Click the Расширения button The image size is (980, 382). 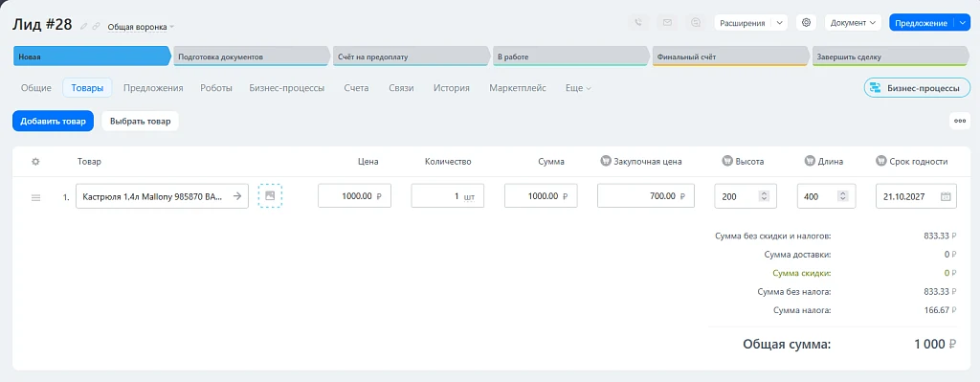click(x=743, y=23)
